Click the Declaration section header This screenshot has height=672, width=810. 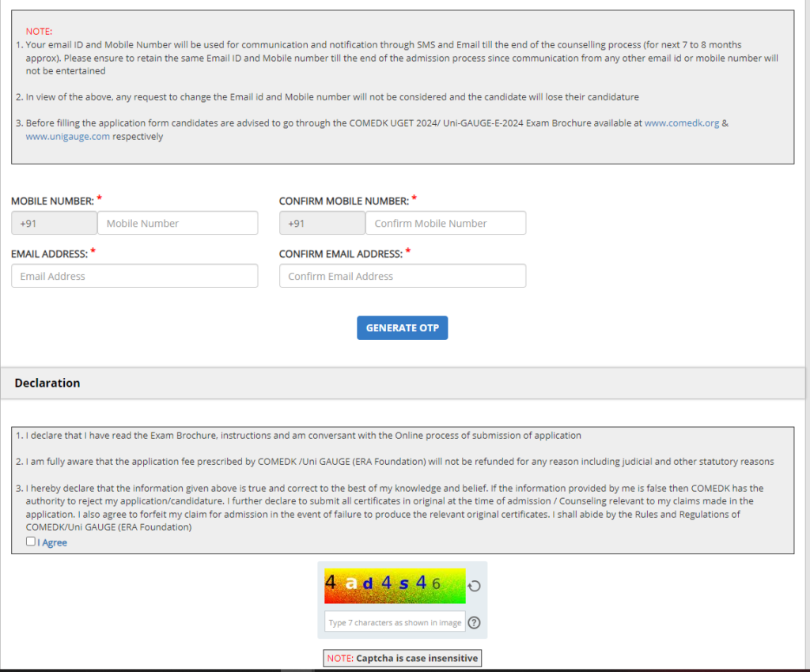click(x=47, y=383)
